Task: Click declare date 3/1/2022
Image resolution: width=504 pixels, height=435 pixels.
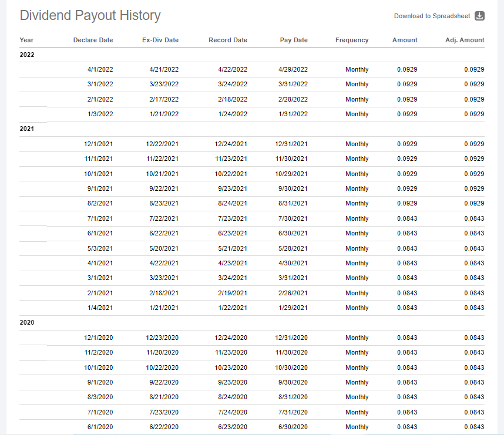Action: click(x=100, y=84)
